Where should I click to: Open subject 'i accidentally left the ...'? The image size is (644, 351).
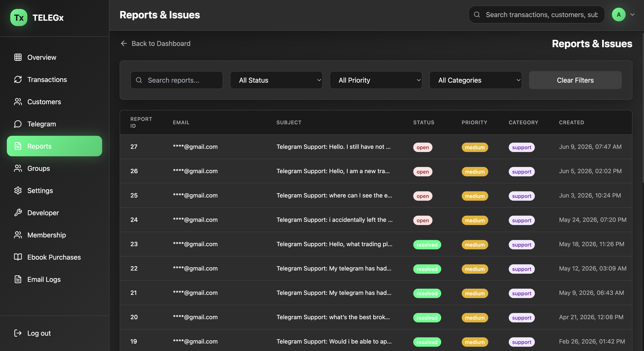point(335,220)
